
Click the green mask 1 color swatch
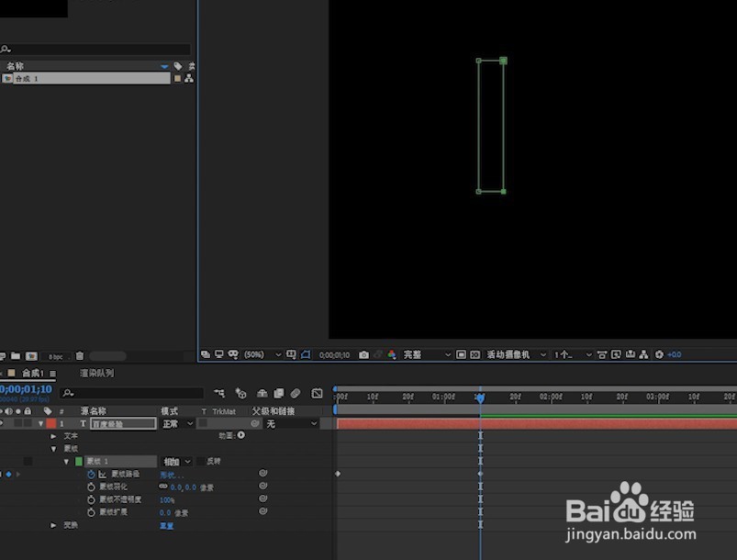tap(79, 461)
